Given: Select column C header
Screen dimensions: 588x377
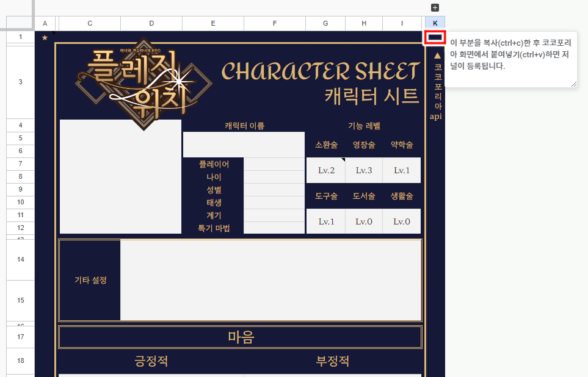Looking at the screenshot, I should coord(90,23).
